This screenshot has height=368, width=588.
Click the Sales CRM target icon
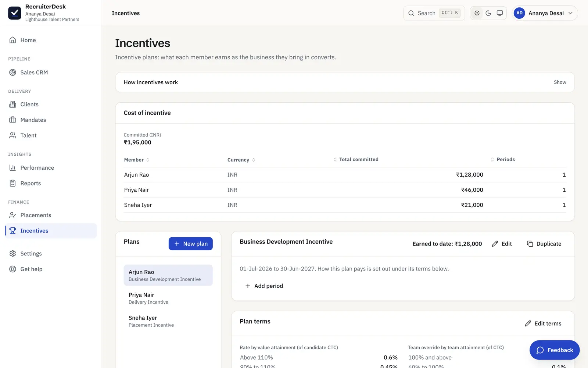13,72
